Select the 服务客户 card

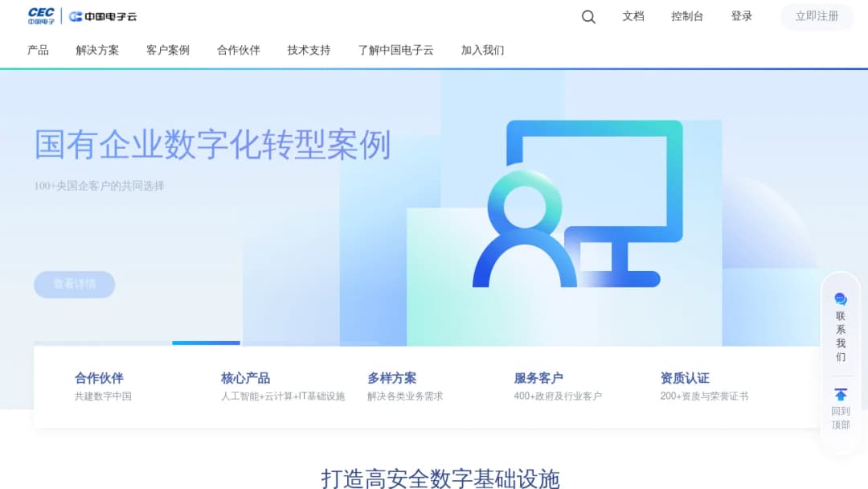click(x=558, y=386)
